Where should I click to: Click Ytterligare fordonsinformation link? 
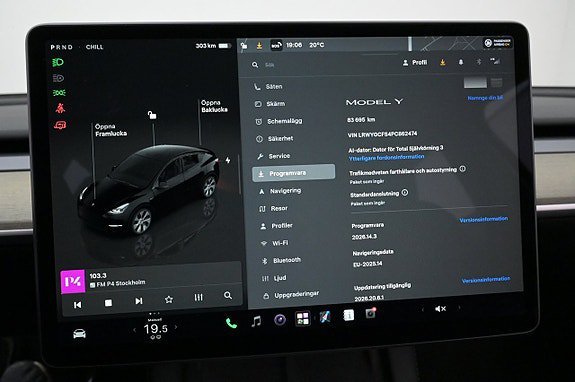(387, 157)
